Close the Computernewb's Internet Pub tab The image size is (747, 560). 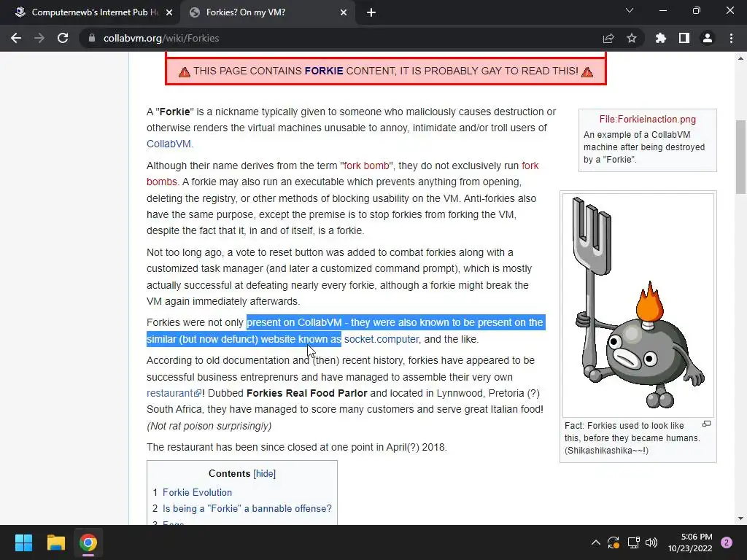169,12
